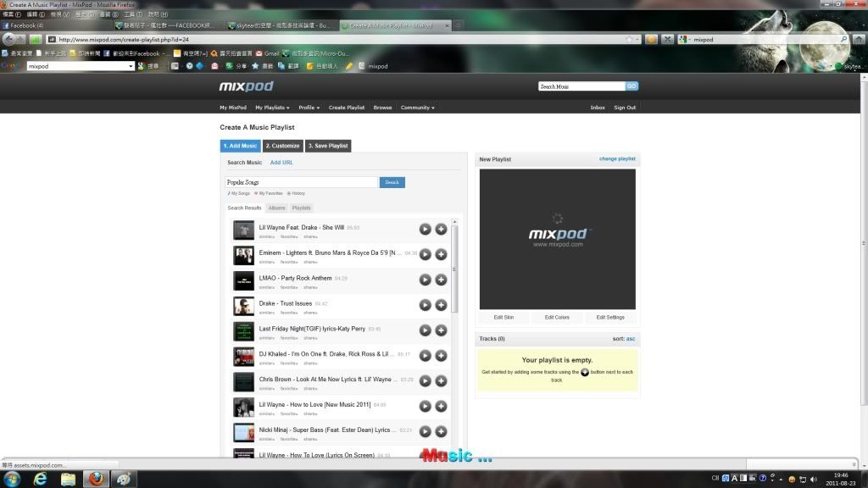Play Lil Wayne - How to Love [New Music 2011]
868x488 pixels.
tap(425, 406)
